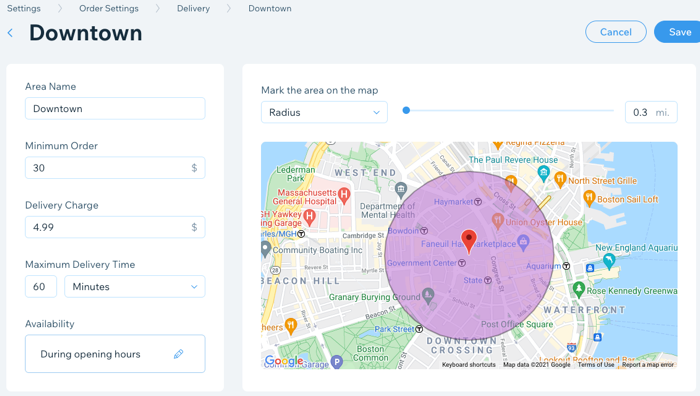700x396 pixels.
Task: Click Boston Sail Loft restaurant marker
Action: pos(589,198)
